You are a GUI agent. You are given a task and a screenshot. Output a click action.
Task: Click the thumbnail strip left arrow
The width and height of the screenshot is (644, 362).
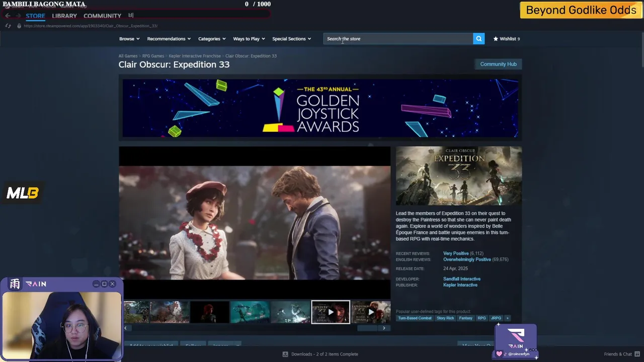coord(125,328)
